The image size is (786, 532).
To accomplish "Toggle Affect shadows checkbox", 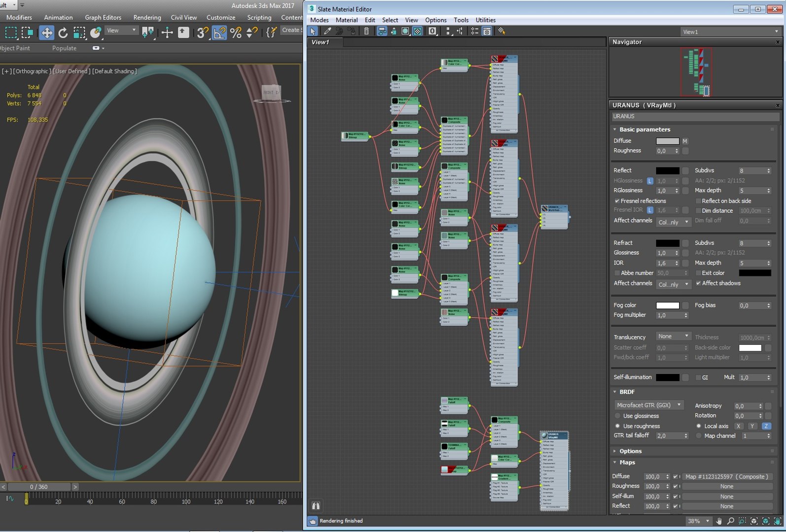I will pyautogui.click(x=698, y=283).
